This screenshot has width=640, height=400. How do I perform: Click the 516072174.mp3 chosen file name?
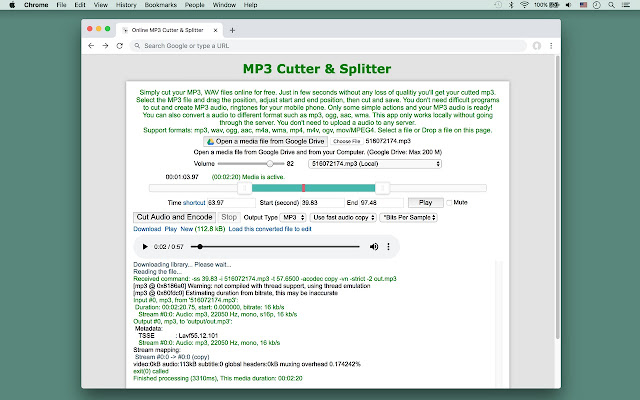coord(388,141)
